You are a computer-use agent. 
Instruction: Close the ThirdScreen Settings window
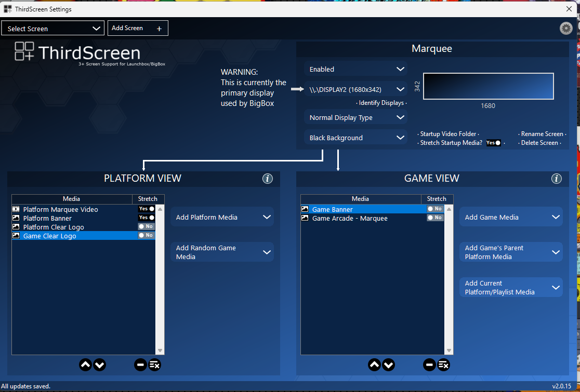pos(569,9)
